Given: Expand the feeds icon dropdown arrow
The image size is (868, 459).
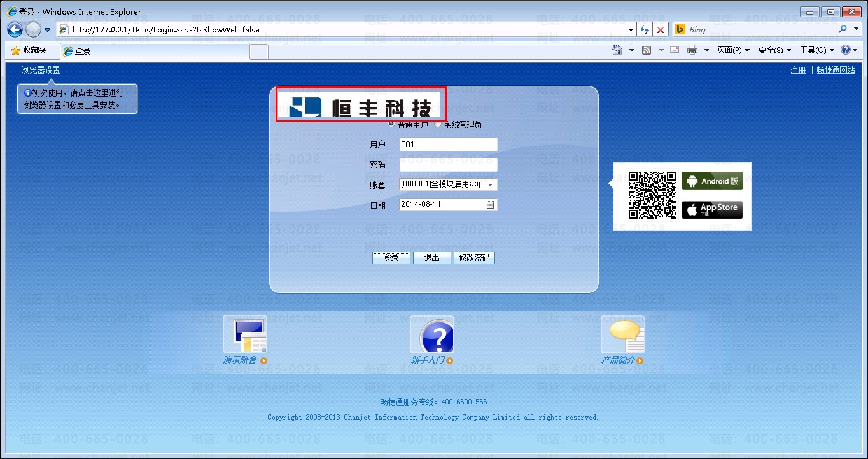Looking at the screenshot, I should coord(661,50).
